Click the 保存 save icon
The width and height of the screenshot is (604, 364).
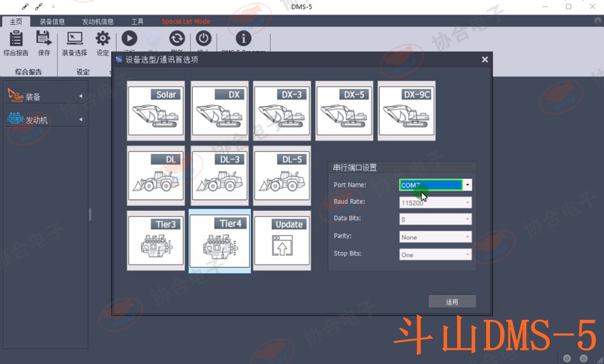click(x=44, y=39)
